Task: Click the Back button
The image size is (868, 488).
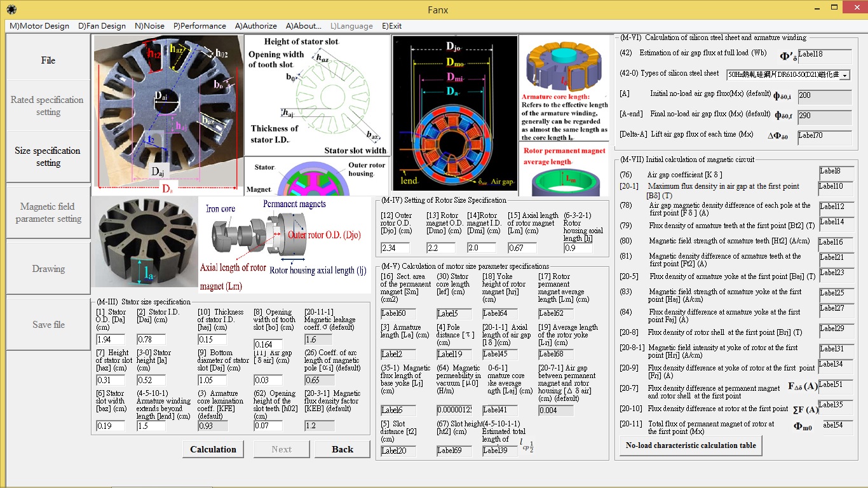Action: pyautogui.click(x=342, y=449)
